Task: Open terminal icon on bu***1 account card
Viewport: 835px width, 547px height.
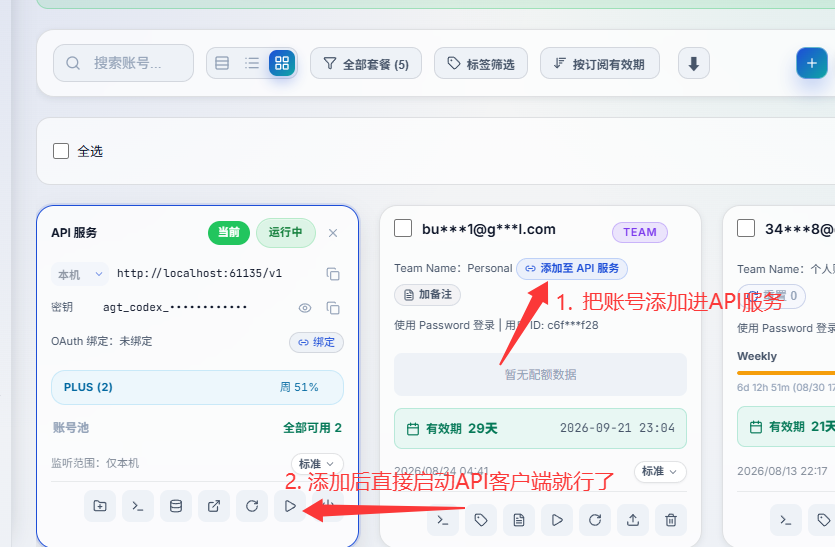Action: 443,520
